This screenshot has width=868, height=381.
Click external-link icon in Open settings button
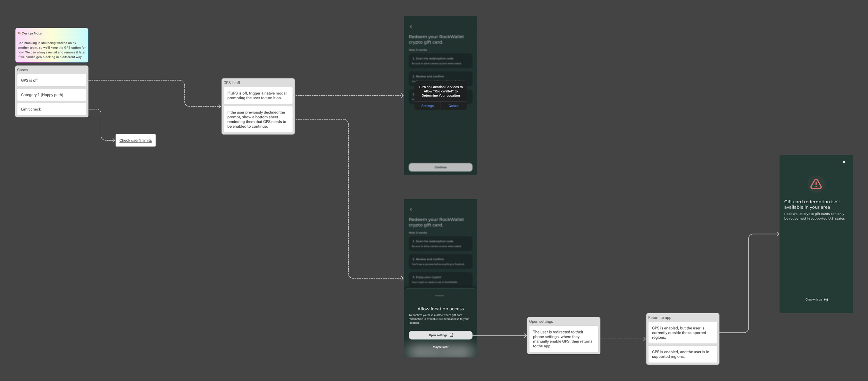pos(451,335)
